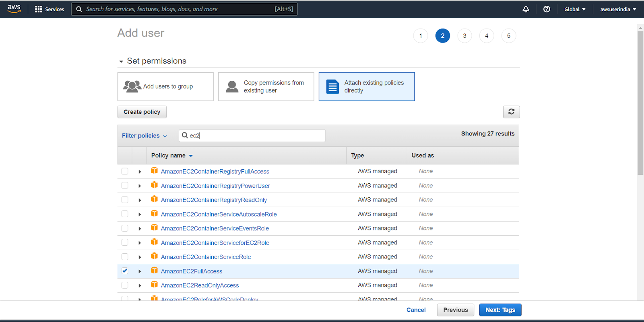This screenshot has height=322, width=644.
Task: Uncheck the AmazonEC2FullAccess checkbox
Action: [125, 271]
